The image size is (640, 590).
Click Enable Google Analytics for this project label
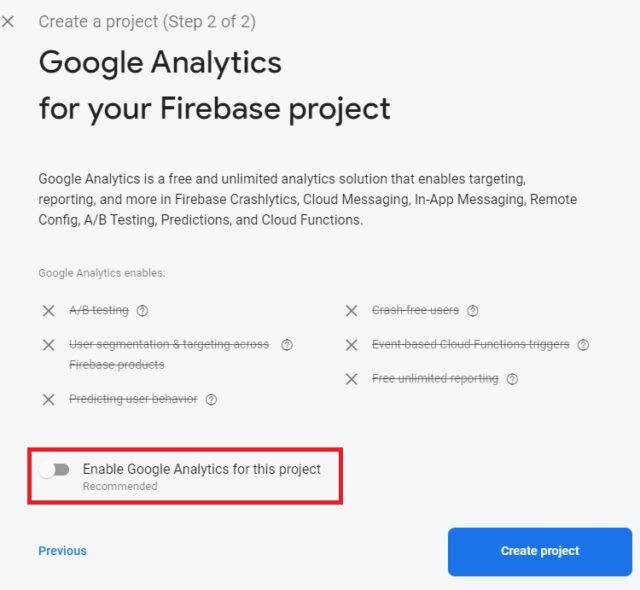[x=201, y=468]
